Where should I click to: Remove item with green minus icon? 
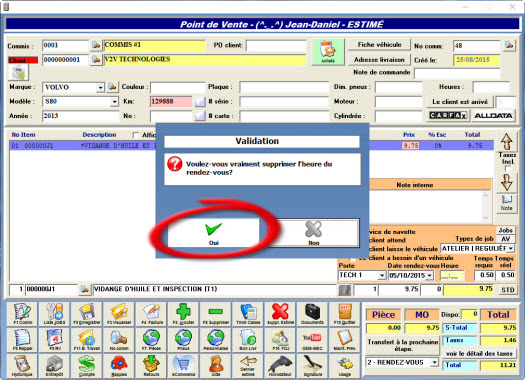click(216, 314)
